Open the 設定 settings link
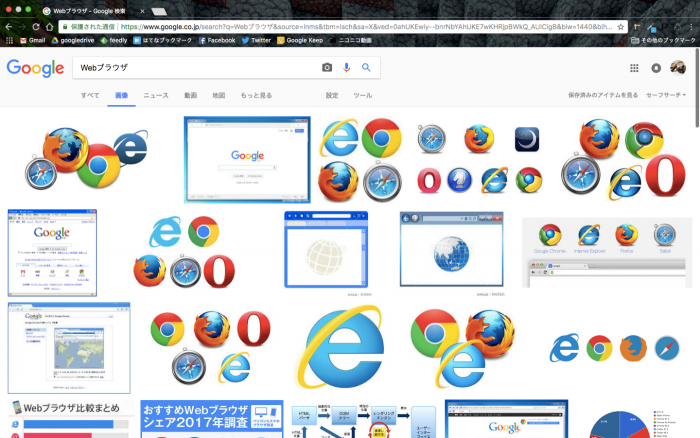The height and width of the screenshot is (438, 700). click(332, 95)
